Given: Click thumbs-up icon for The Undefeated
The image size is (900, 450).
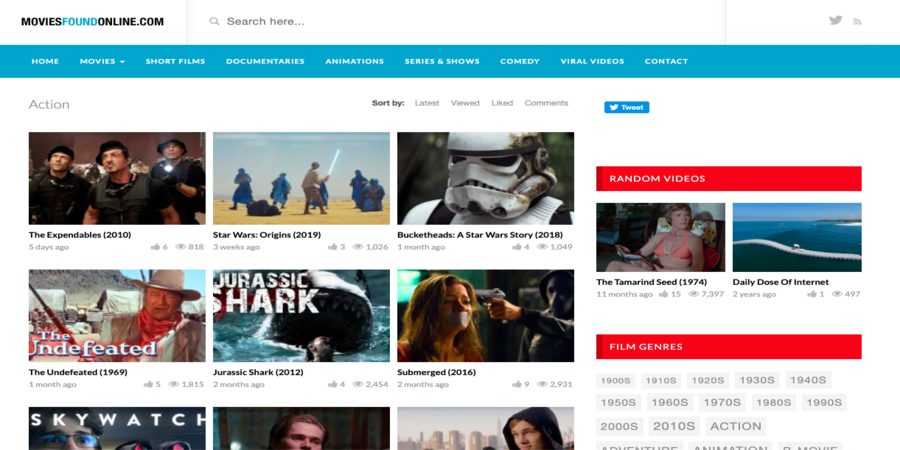Looking at the screenshot, I should [148, 384].
